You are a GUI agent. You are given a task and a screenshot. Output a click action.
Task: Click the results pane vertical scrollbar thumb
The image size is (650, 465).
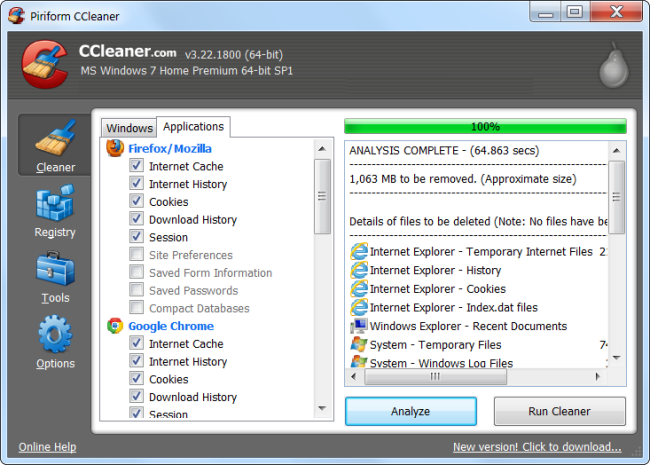616,197
